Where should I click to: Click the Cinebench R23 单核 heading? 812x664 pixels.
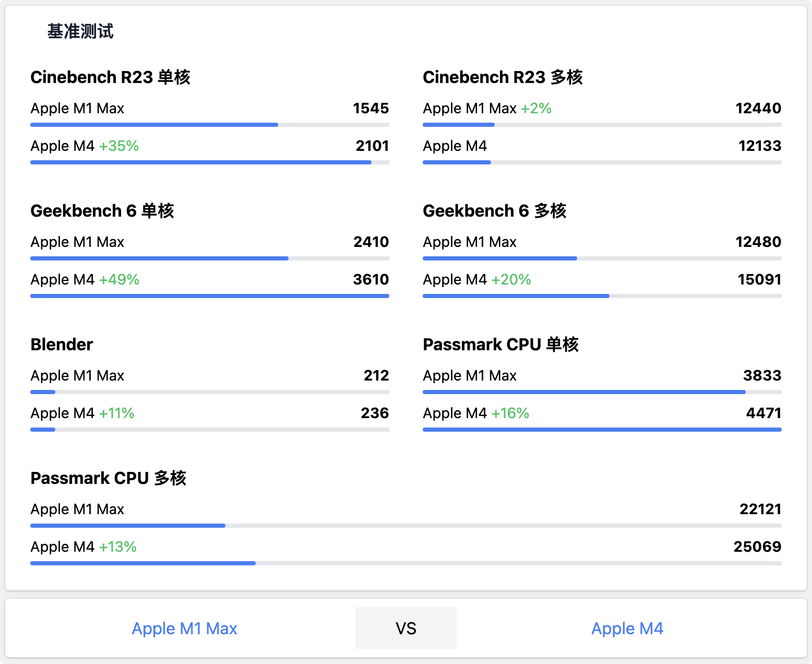click(x=110, y=77)
